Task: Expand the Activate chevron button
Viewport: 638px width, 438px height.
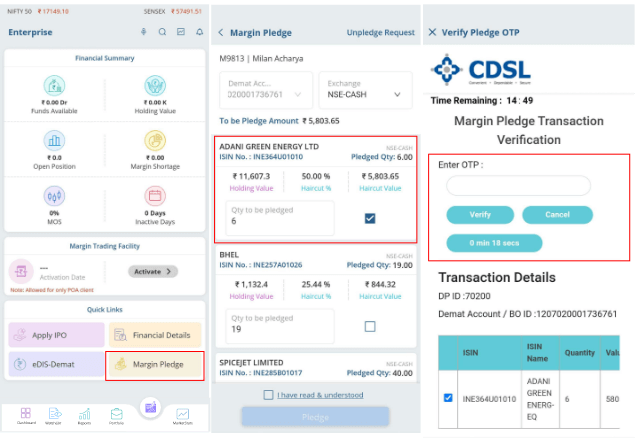Action: pos(155,271)
